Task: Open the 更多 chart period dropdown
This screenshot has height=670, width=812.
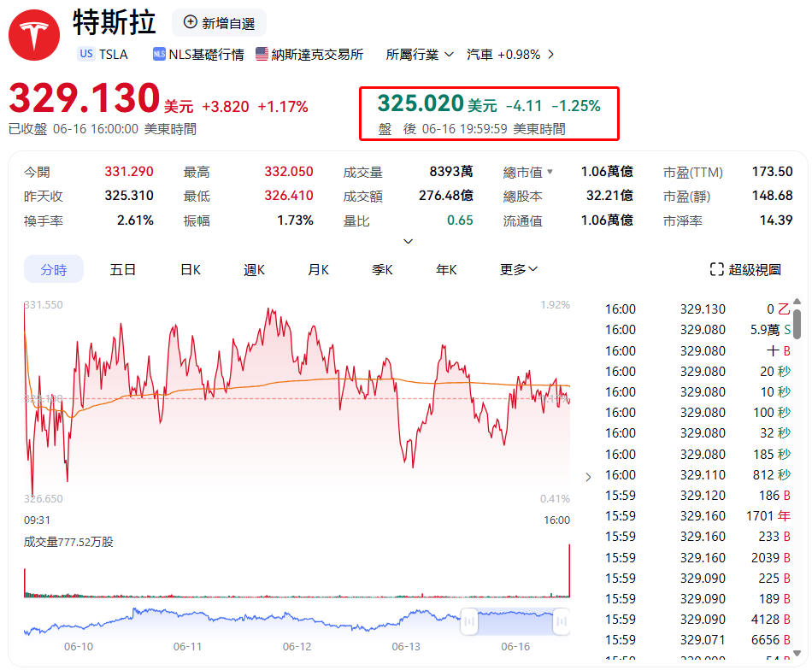Action: [x=518, y=269]
